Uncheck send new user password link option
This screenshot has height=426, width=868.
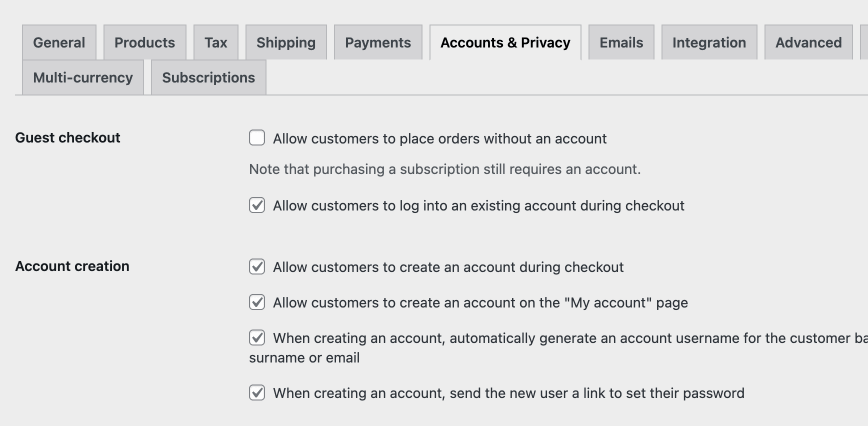[x=257, y=392]
